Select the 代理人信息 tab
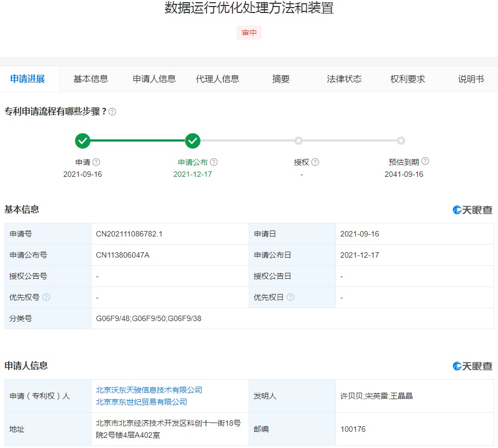This screenshot has width=498, height=448. pyautogui.click(x=217, y=79)
